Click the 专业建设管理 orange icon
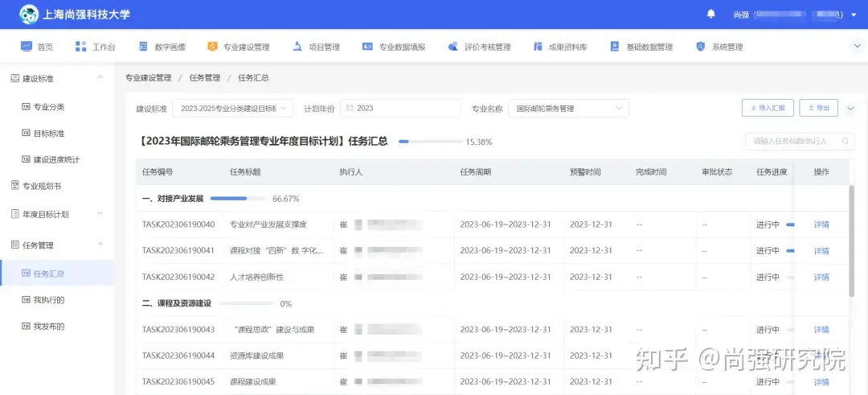The image size is (868, 395). (x=212, y=47)
